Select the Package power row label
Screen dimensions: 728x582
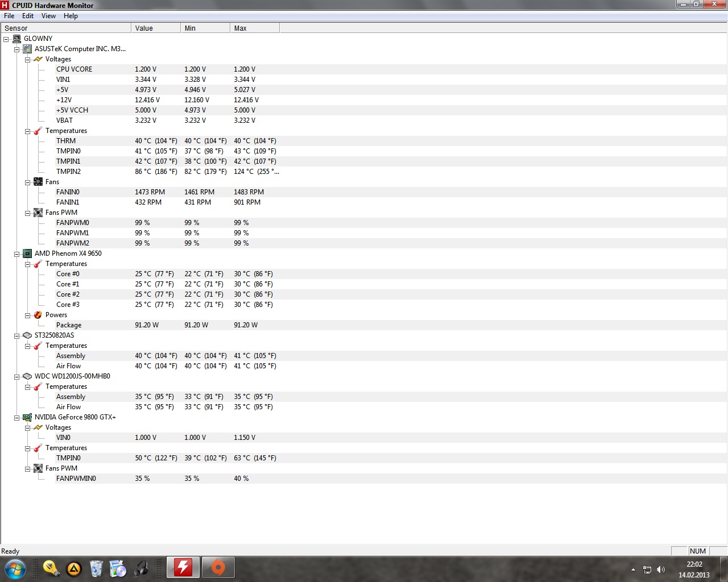[x=69, y=325]
